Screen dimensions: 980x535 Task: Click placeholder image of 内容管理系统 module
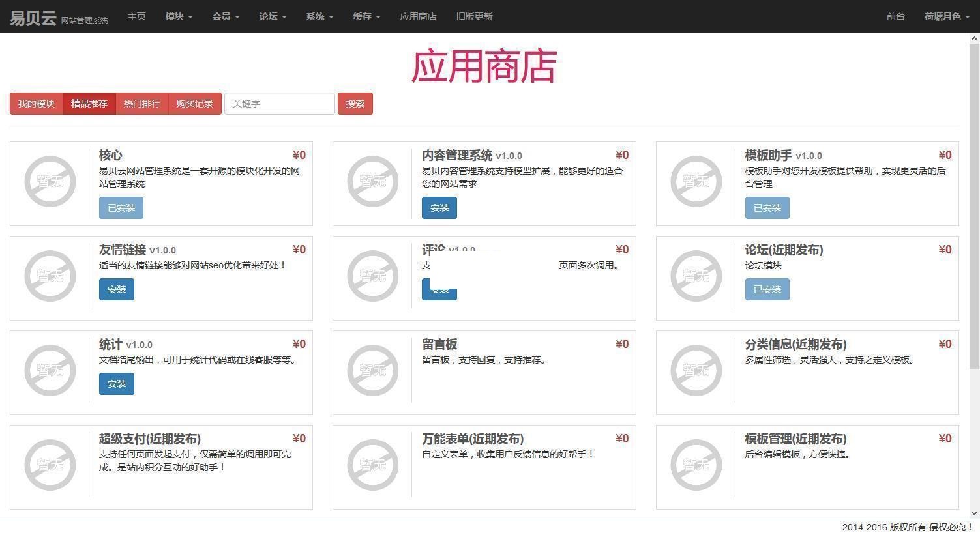[x=373, y=182]
